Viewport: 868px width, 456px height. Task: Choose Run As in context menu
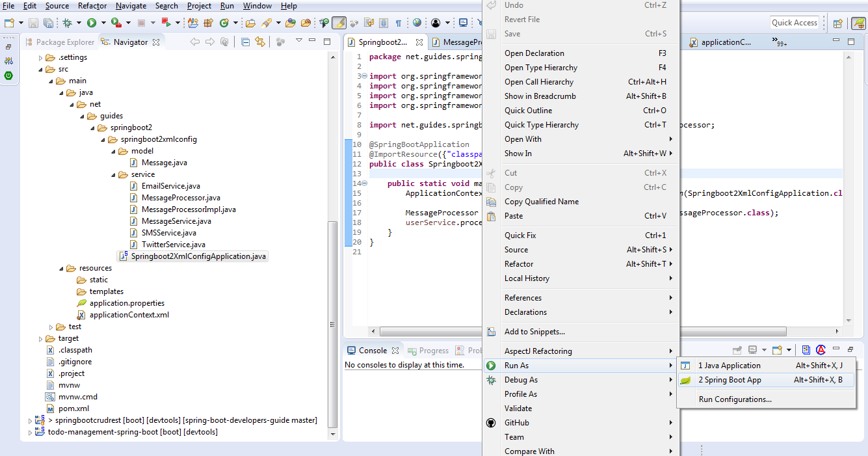coord(581,366)
